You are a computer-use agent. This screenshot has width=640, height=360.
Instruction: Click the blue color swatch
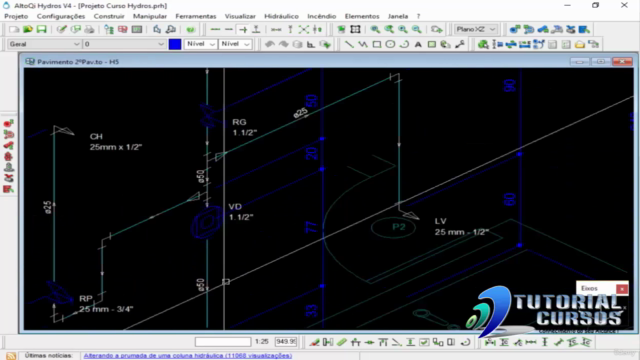(x=175, y=44)
